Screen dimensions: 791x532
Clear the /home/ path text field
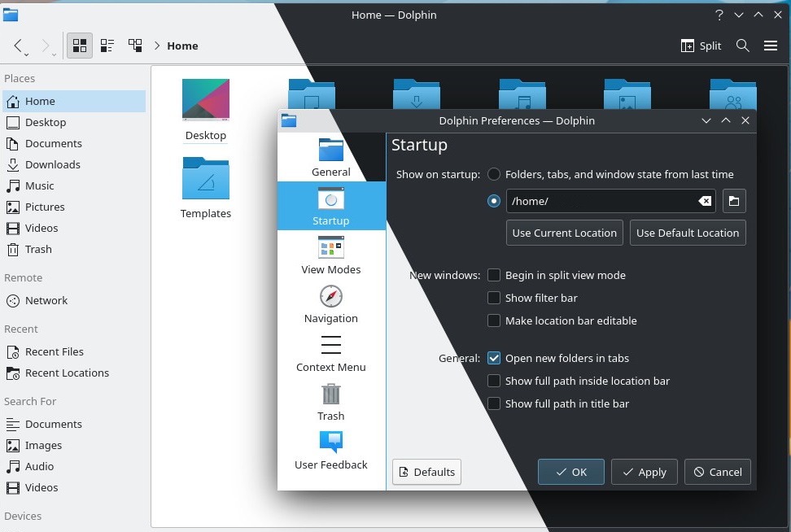[706, 201]
